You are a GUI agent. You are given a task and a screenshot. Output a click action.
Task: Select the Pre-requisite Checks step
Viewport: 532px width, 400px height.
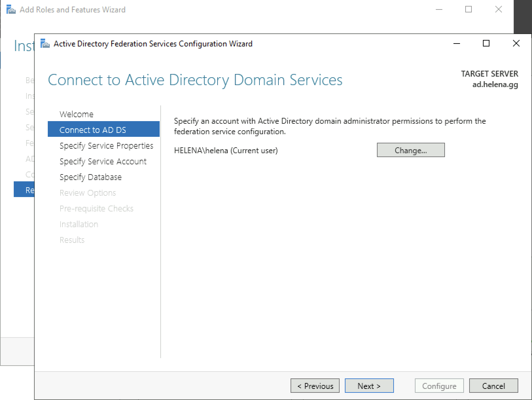96,209
